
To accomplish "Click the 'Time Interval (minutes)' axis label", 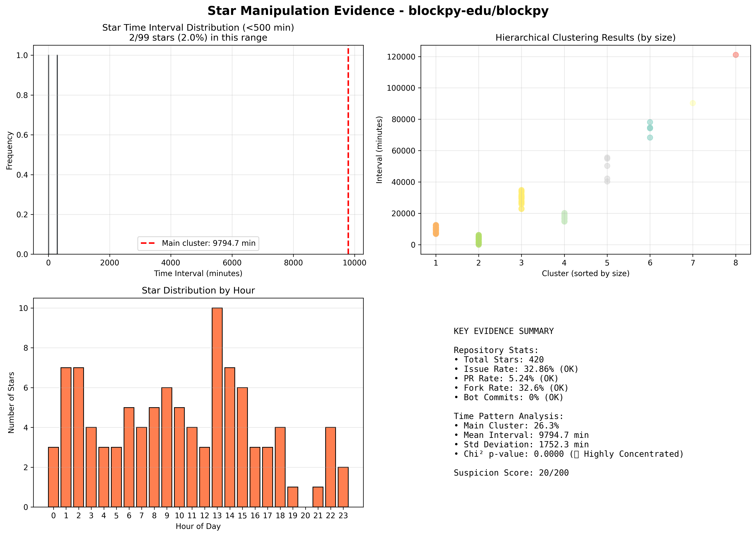I will 198,274.
